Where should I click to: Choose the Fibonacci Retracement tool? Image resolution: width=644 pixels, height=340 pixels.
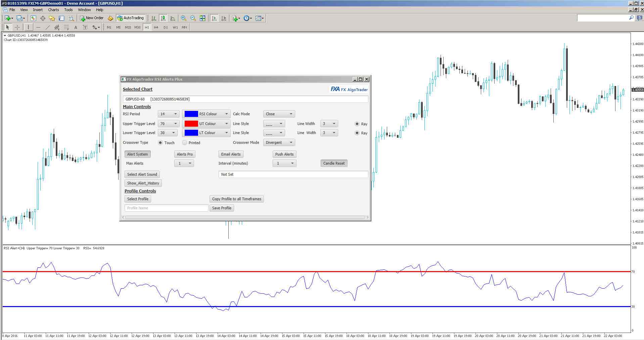click(66, 28)
